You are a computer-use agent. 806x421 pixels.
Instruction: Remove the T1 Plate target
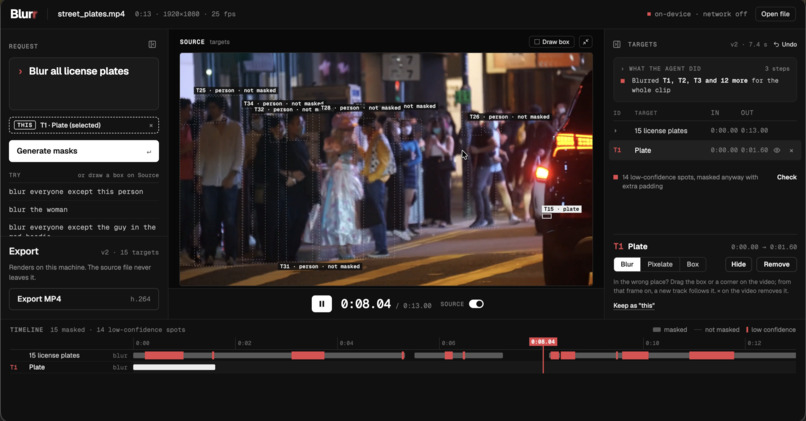tap(776, 264)
